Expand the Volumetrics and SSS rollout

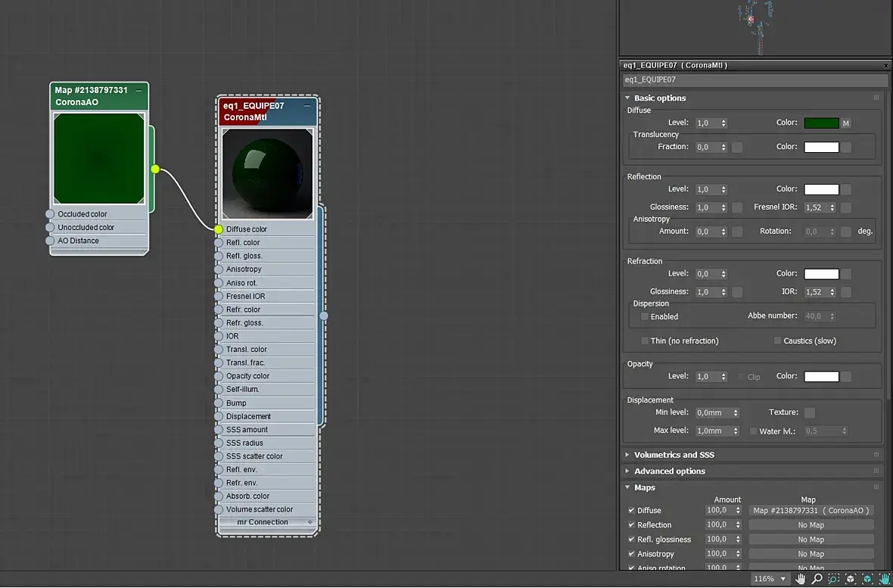(x=674, y=455)
